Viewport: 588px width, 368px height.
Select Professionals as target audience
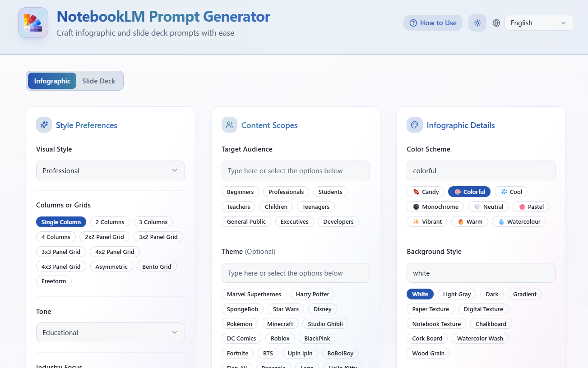pyautogui.click(x=286, y=192)
